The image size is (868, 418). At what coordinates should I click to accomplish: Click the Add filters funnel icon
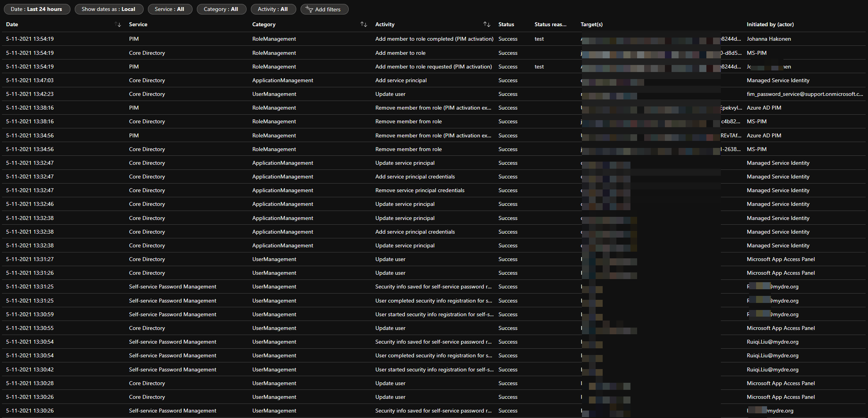tap(309, 9)
